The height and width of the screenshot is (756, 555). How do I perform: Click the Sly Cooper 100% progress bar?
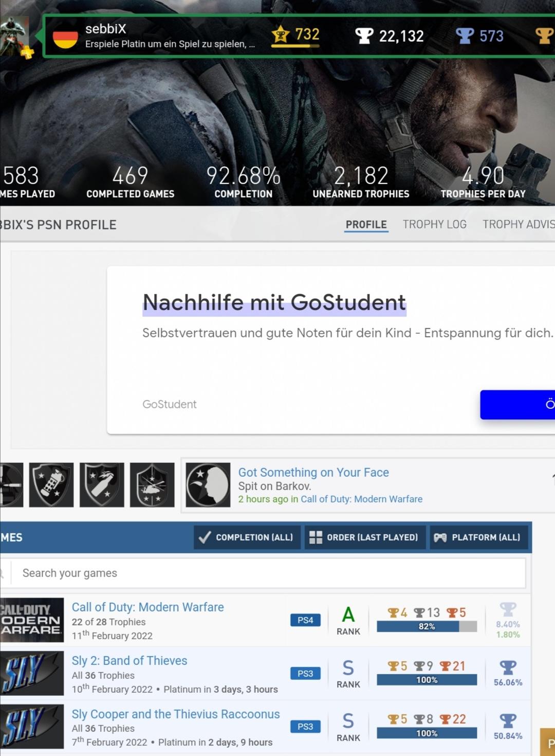pos(427,733)
